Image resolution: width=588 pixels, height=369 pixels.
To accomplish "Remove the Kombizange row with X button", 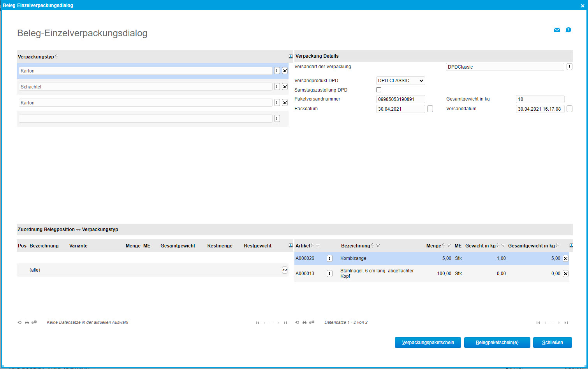I will [565, 258].
